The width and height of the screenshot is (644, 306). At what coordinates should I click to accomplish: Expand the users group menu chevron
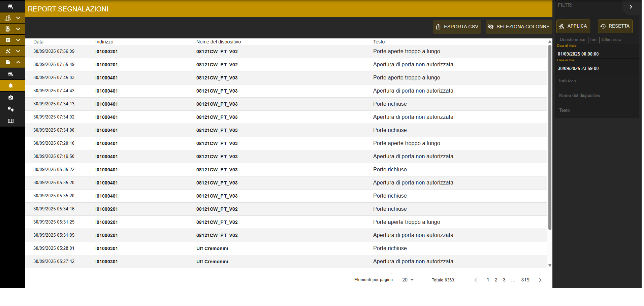18,18
